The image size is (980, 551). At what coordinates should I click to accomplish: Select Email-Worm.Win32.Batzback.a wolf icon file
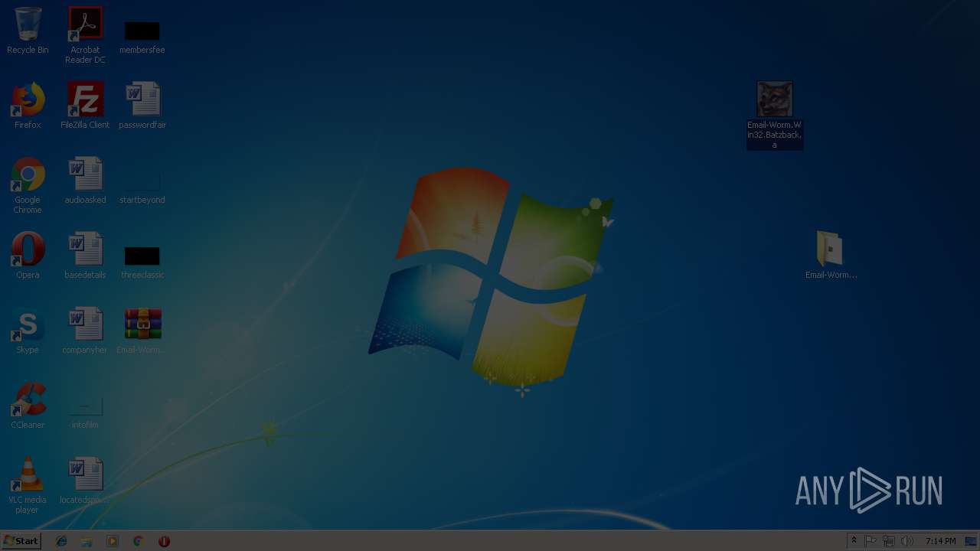[x=775, y=115]
